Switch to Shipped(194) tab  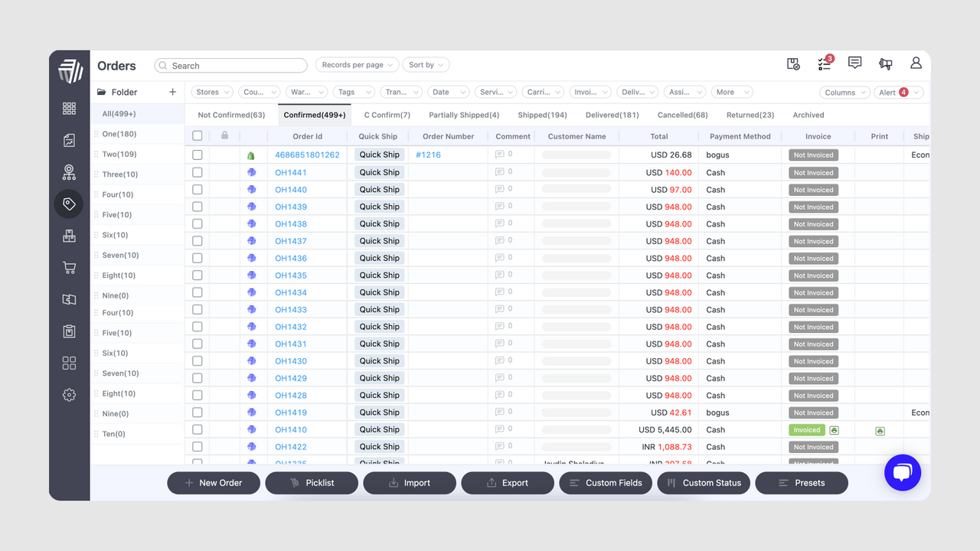pos(542,115)
